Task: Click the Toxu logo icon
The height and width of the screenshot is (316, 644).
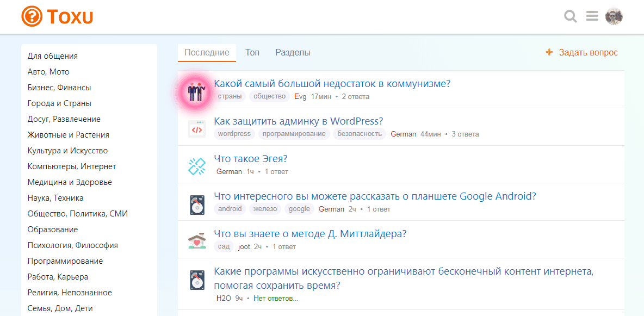Action: tap(32, 16)
